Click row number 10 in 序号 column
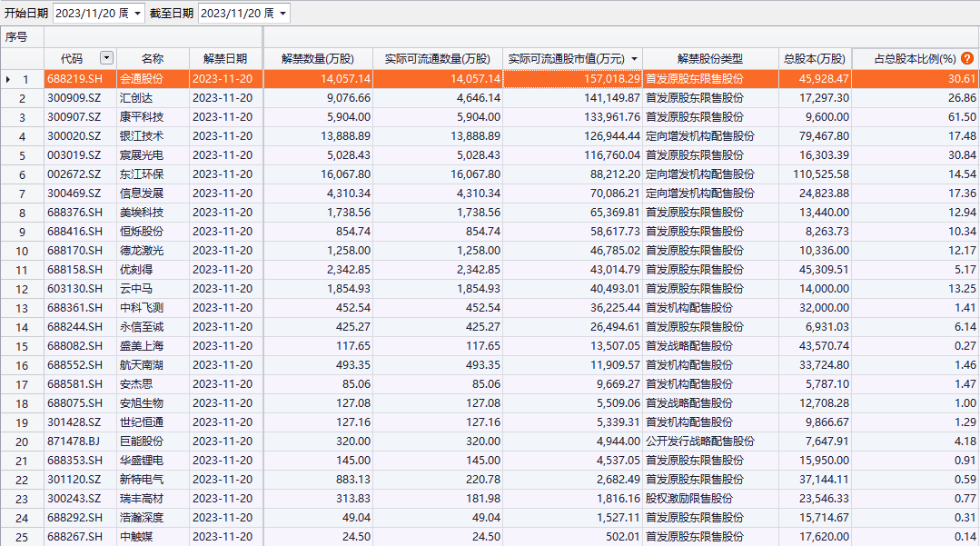The width and height of the screenshot is (980, 546). tap(23, 251)
